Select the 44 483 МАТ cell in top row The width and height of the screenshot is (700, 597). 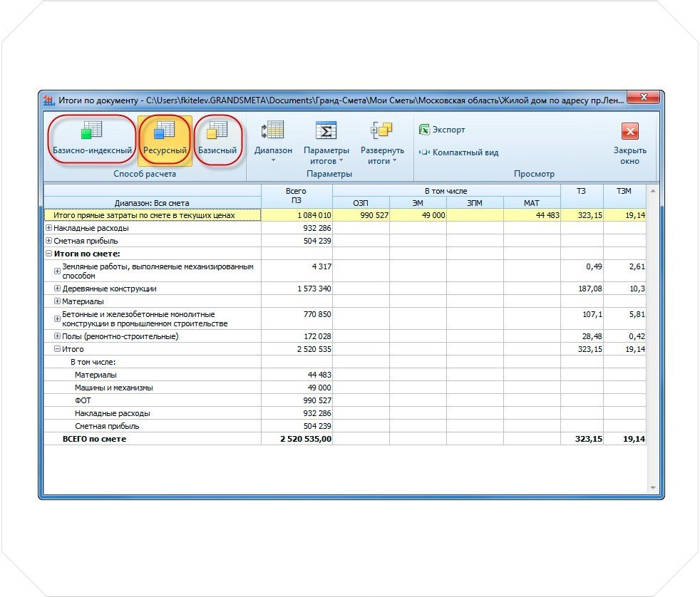tap(532, 215)
